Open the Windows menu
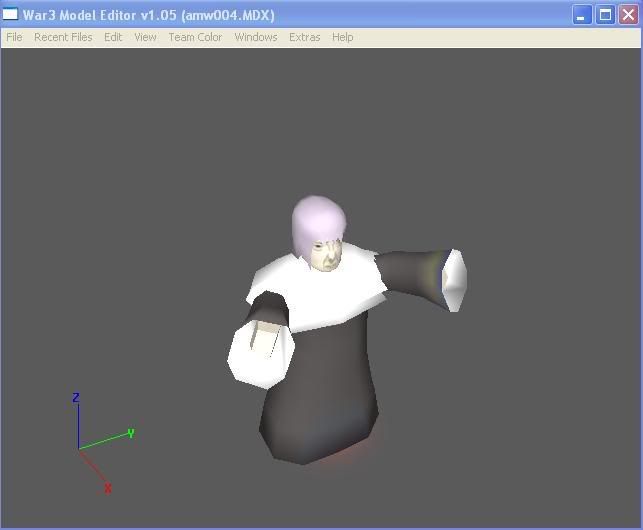Screen dimensions: 643x530 tap(256, 37)
